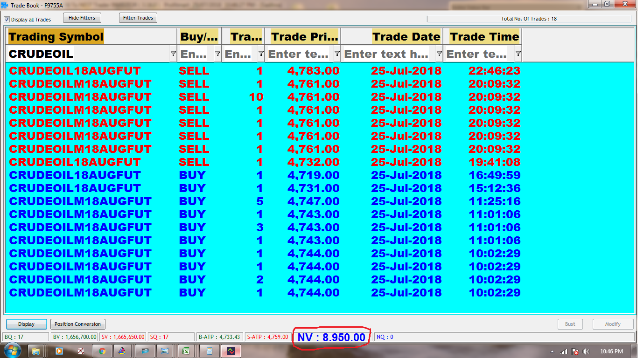The image size is (644, 358).
Task: Open the Windows Start menu
Action: point(12,351)
